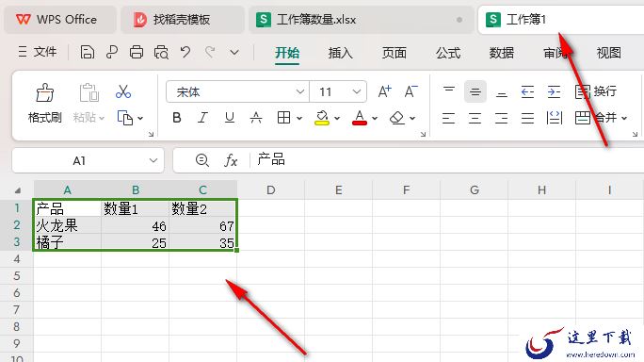Click the Redo arrow icon
Screen dimensions: 644x362
pyautogui.click(x=210, y=52)
